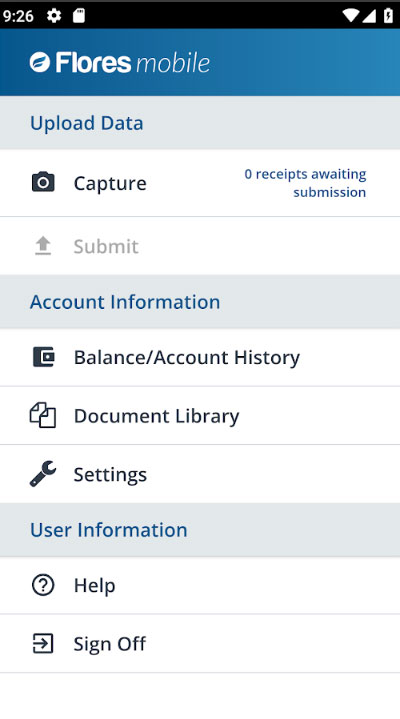400x719 pixels.
Task: Tap the stacked pages Document Library icon
Action: [43, 415]
